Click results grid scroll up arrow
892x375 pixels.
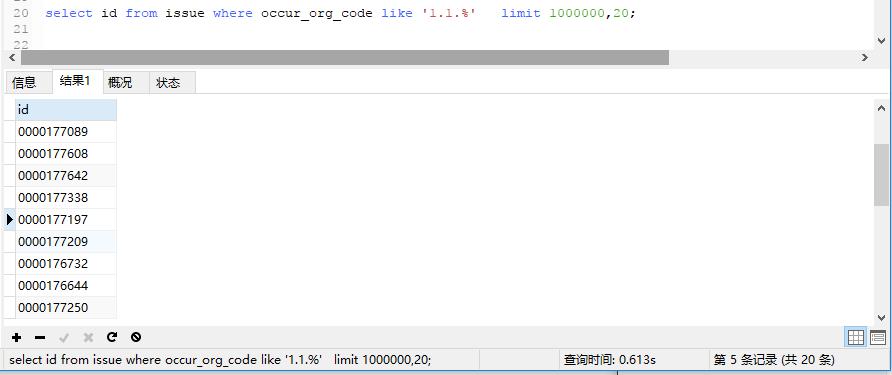[x=881, y=108]
